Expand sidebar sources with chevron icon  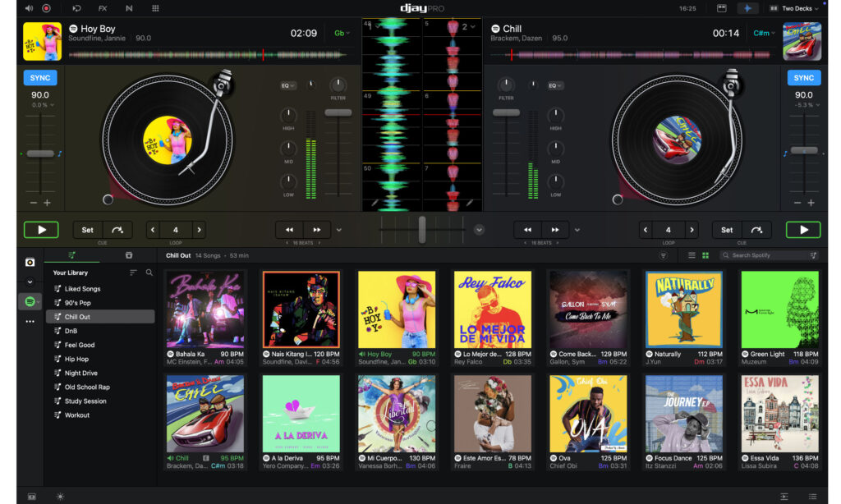pos(30,282)
